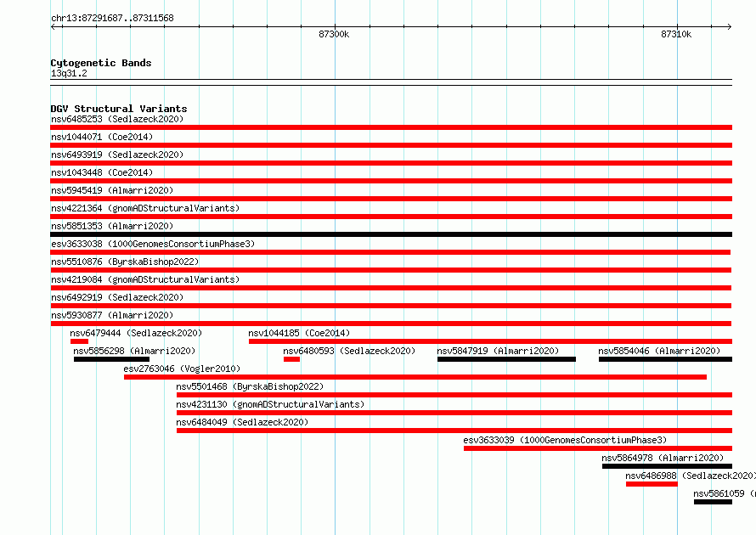
Task: Click the red bar under esv3633039
Action: (598, 448)
